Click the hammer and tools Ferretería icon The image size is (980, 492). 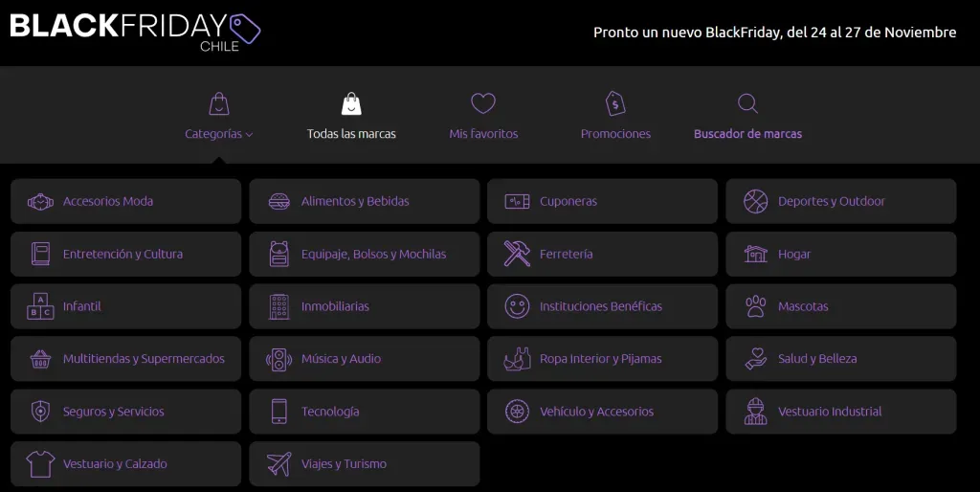(518, 254)
